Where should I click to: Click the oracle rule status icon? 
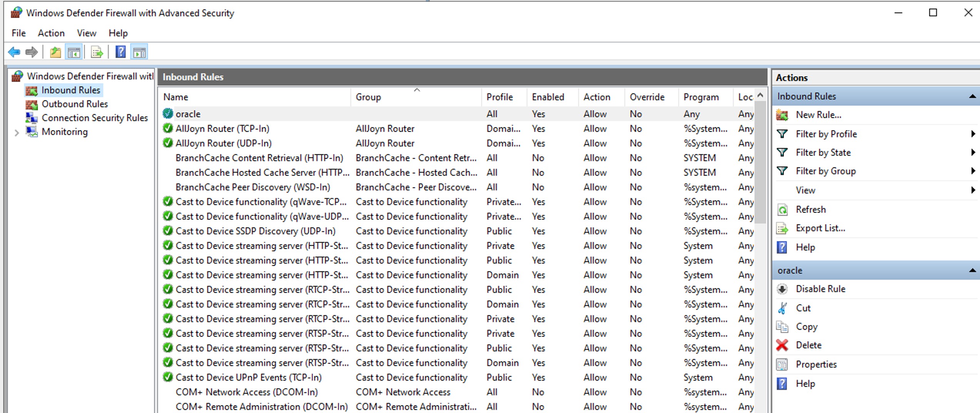(168, 113)
